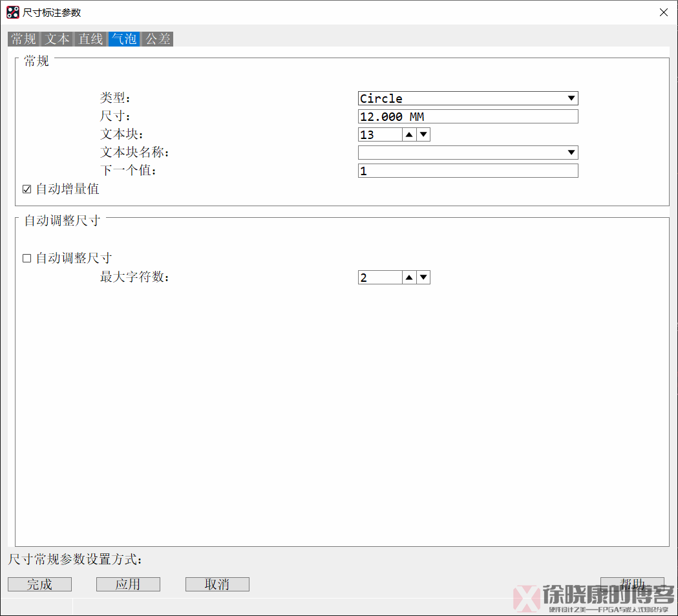The image size is (678, 616).
Task: Go to the 直线 tab
Action: click(91, 39)
